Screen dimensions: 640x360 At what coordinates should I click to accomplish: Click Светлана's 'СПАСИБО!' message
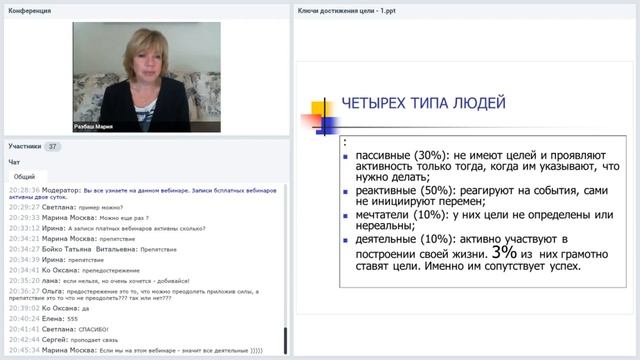pos(59,329)
